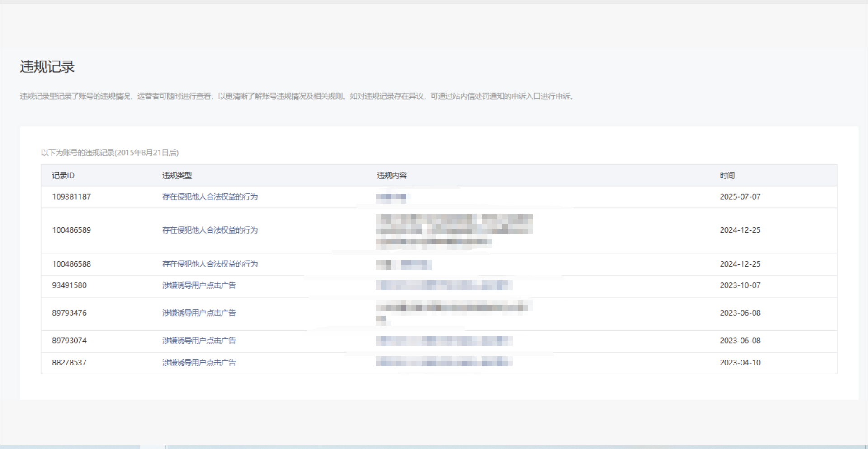Image resolution: width=868 pixels, height=449 pixels.
Task: Click record ID 88278537
Action: point(69,363)
